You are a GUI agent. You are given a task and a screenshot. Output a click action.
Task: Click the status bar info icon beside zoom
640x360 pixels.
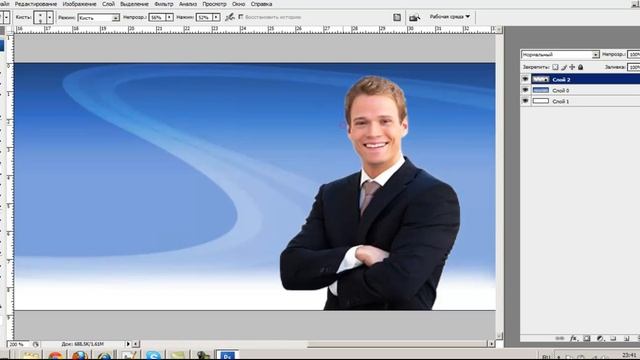click(36, 344)
